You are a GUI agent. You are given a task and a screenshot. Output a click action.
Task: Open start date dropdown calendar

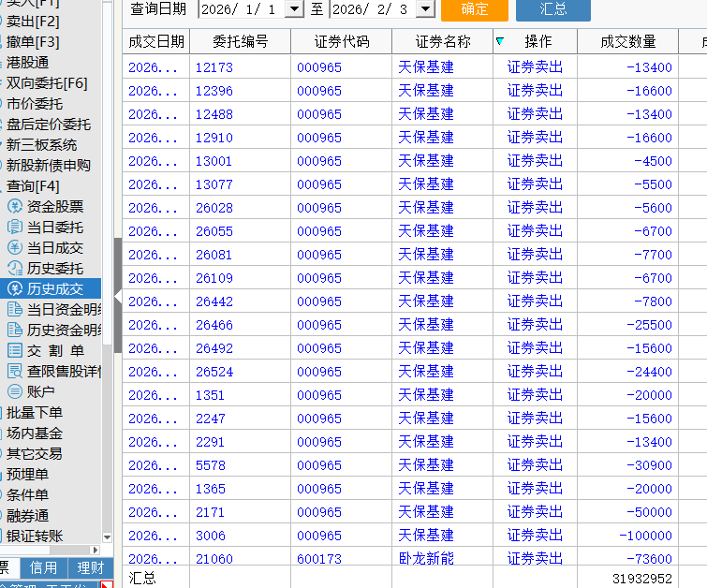pyautogui.click(x=294, y=8)
